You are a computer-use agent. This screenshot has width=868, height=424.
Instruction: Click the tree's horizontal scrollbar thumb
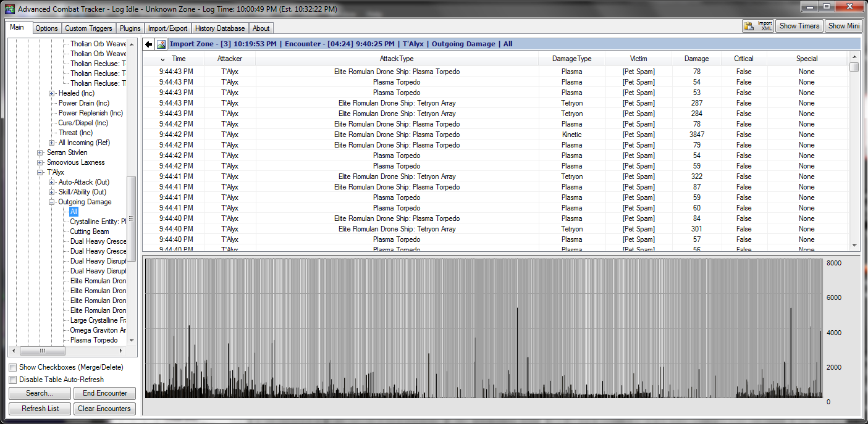pyautogui.click(x=42, y=351)
